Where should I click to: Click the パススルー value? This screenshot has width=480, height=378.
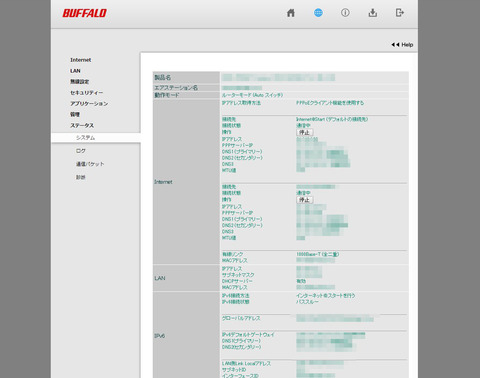(307, 302)
